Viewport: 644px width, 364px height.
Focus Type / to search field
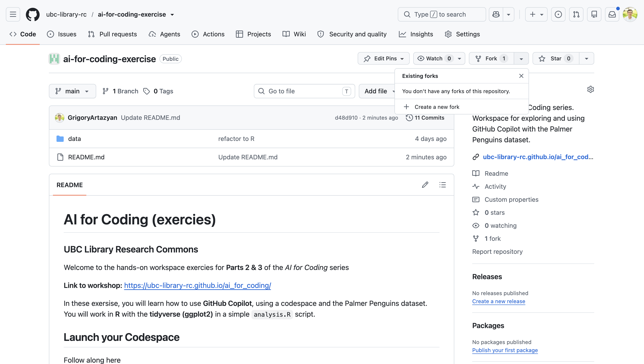point(442,14)
